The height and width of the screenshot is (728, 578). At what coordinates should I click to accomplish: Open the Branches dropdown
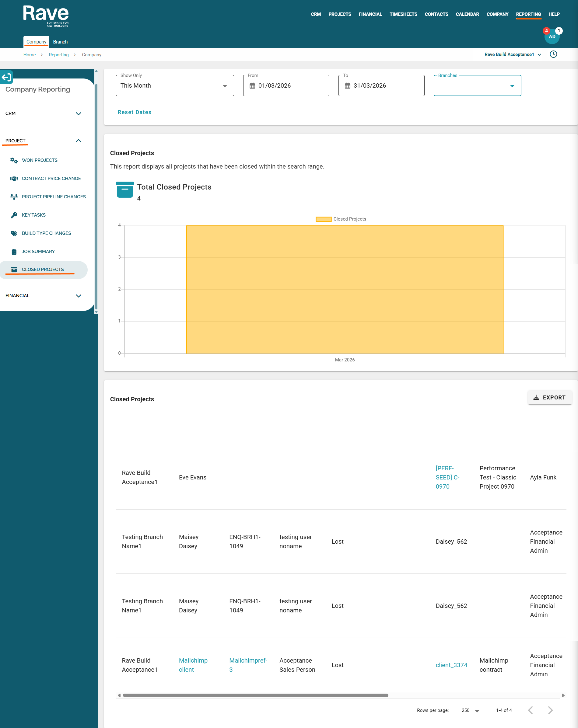click(x=477, y=86)
